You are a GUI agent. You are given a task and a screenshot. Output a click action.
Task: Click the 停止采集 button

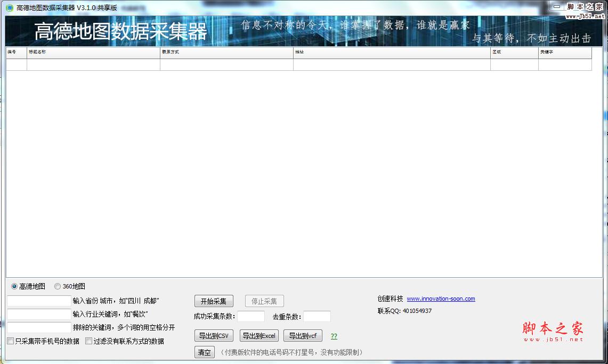tap(264, 301)
